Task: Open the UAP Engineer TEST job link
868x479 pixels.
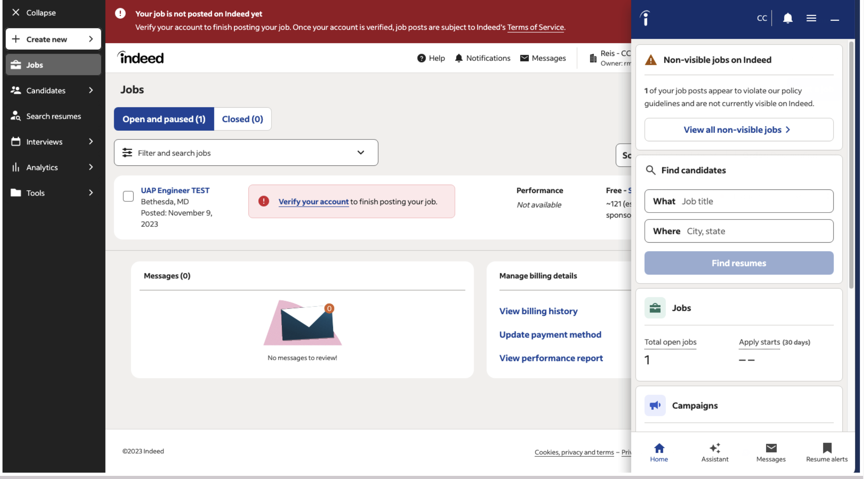Action: click(x=175, y=190)
